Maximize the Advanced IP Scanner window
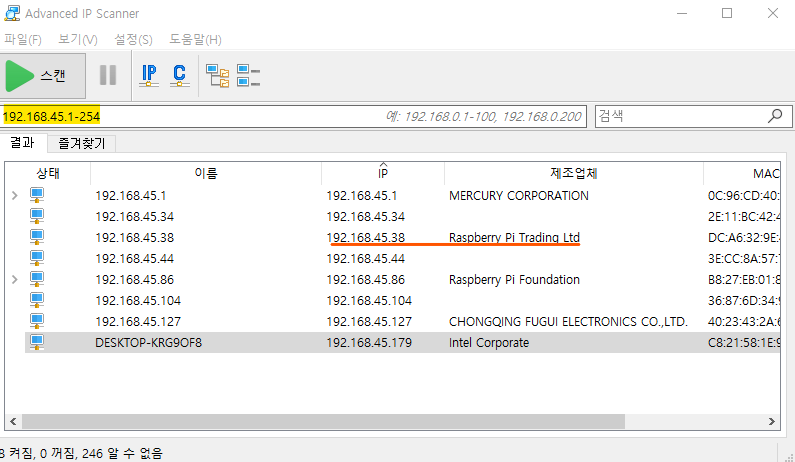 tap(727, 13)
